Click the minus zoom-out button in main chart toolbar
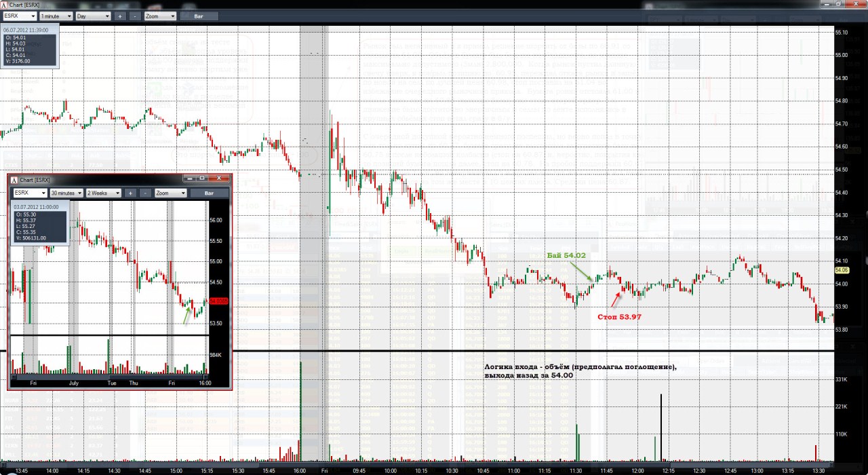This screenshot has height=475, width=868. click(x=135, y=16)
